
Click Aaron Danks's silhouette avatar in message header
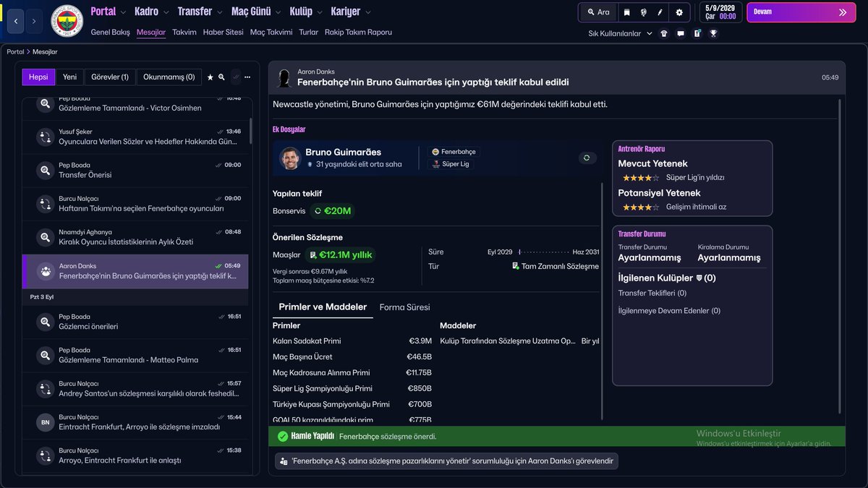pos(284,78)
